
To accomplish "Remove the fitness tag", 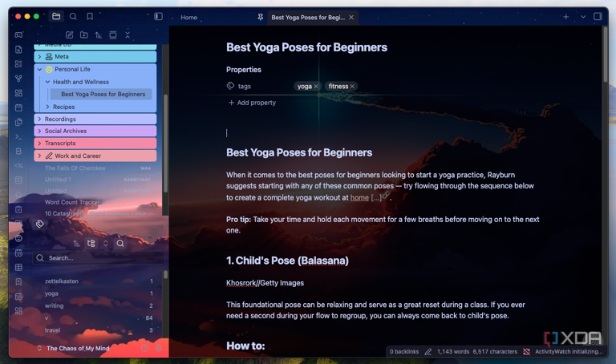I will pyautogui.click(x=352, y=87).
